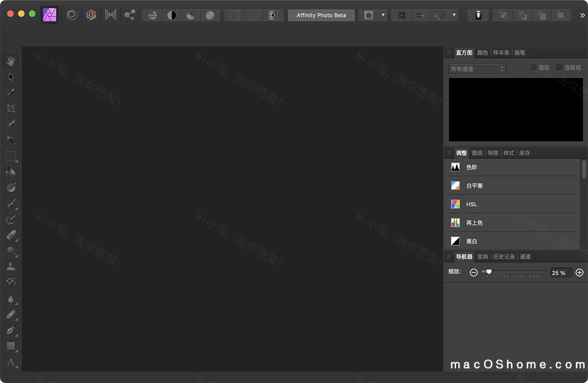Click the Affinity Photo Beta button
The height and width of the screenshot is (383, 588).
click(321, 15)
